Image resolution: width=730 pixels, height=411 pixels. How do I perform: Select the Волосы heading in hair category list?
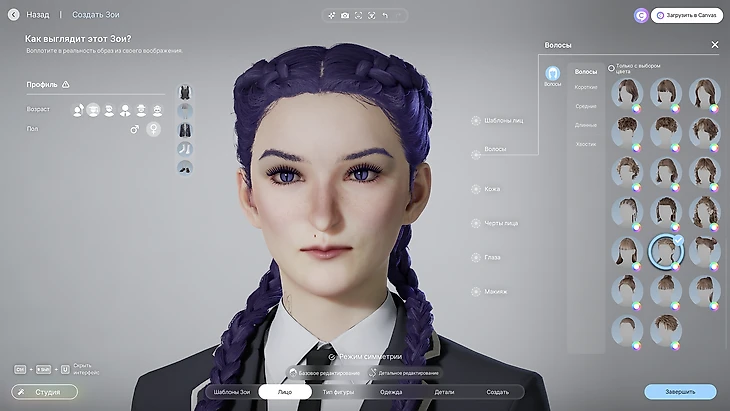586,72
